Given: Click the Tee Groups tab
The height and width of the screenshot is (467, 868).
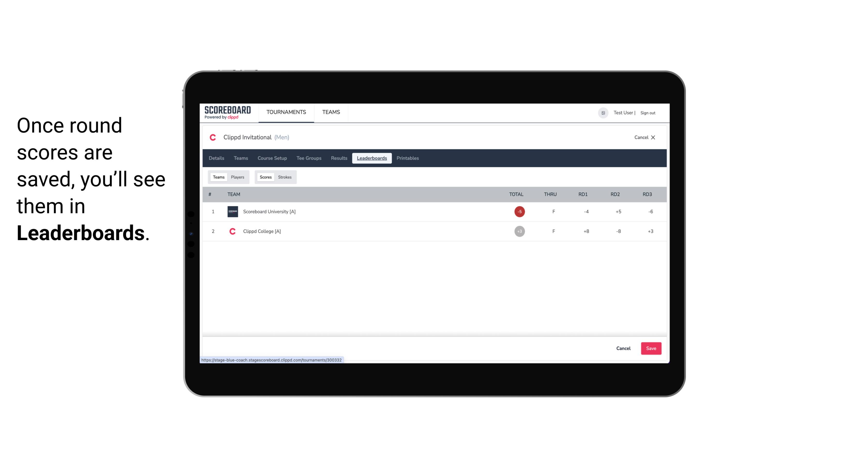Looking at the screenshot, I should [x=308, y=158].
